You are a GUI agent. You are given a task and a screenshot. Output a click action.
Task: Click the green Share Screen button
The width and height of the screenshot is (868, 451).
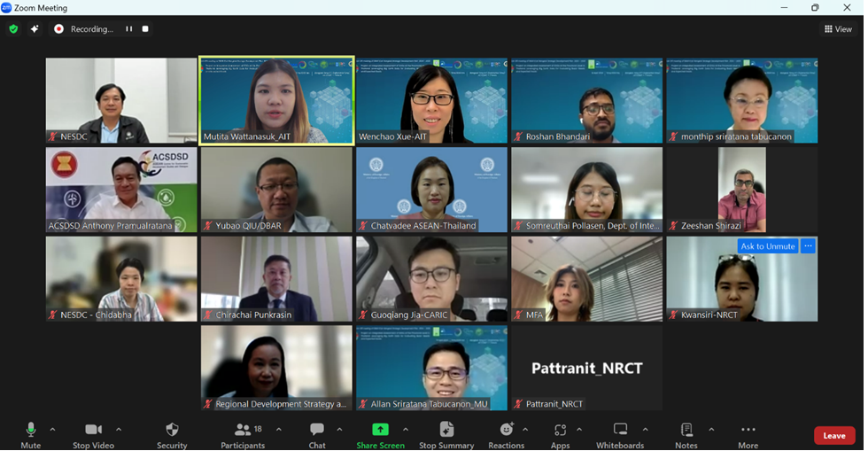pos(380,435)
